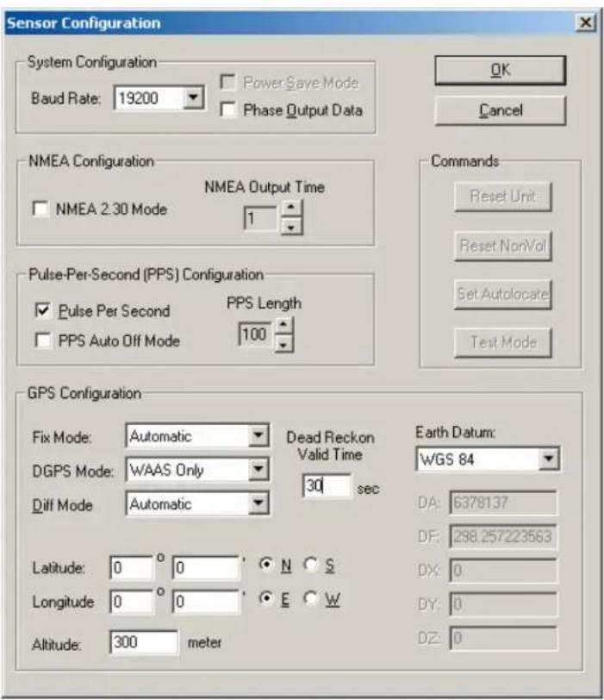Open the DGPS Mode combo box

coord(258,469)
